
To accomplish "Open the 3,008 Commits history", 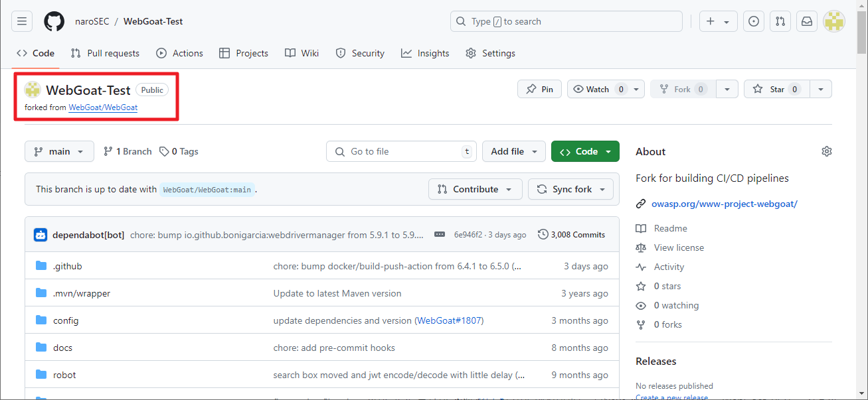I will pyautogui.click(x=571, y=235).
